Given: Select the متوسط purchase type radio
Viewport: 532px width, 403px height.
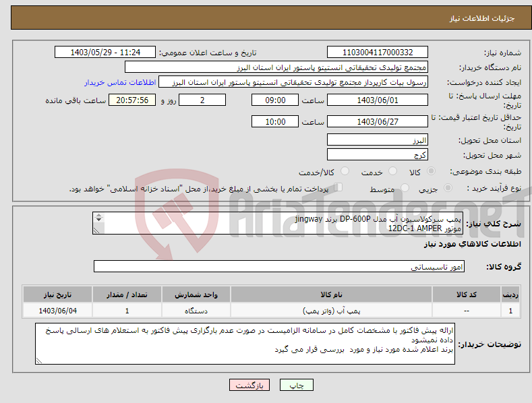Looking at the screenshot, I should tap(405, 188).
